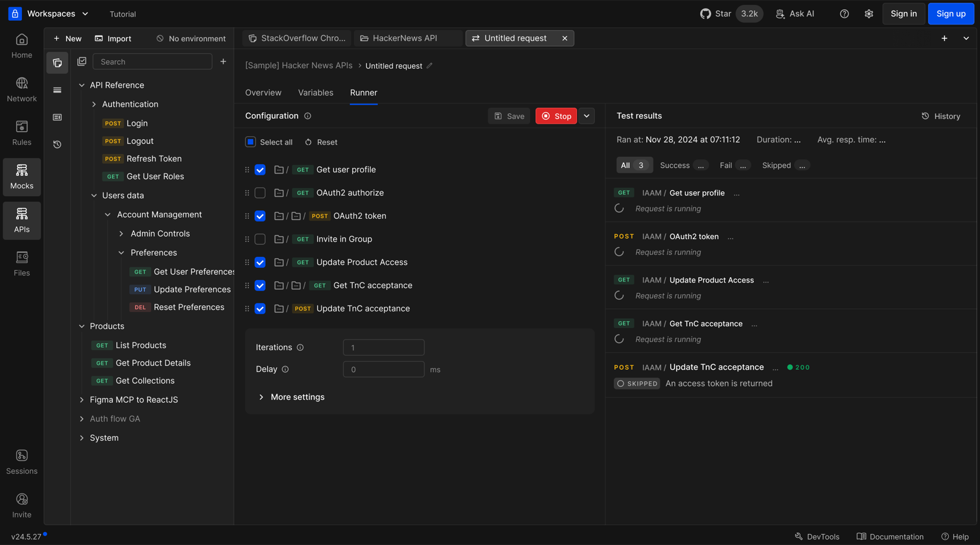Uncheck the Get user profile request
Viewport: 980px width, 545px height.
(260, 170)
